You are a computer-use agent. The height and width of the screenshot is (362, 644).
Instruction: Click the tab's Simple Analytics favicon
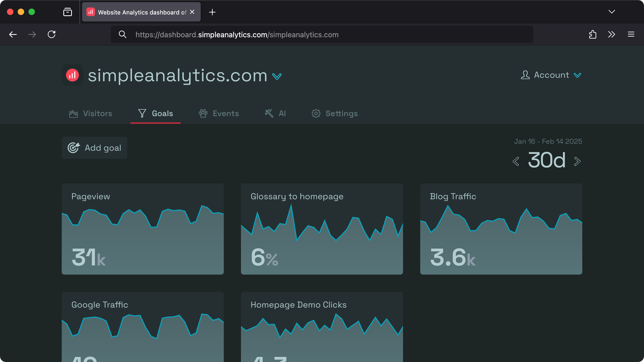tap(91, 12)
